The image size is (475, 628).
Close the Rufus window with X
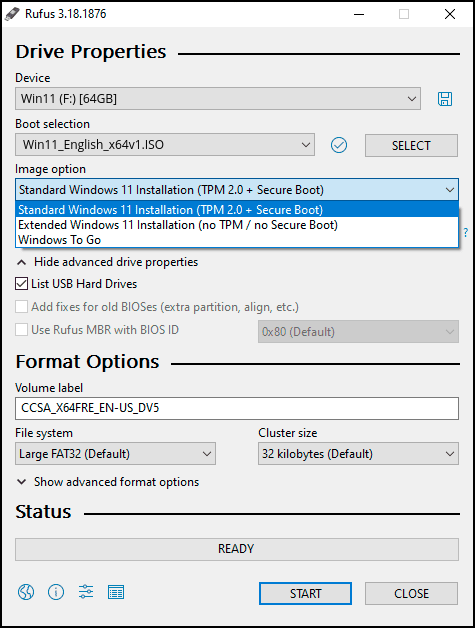pos(450,14)
